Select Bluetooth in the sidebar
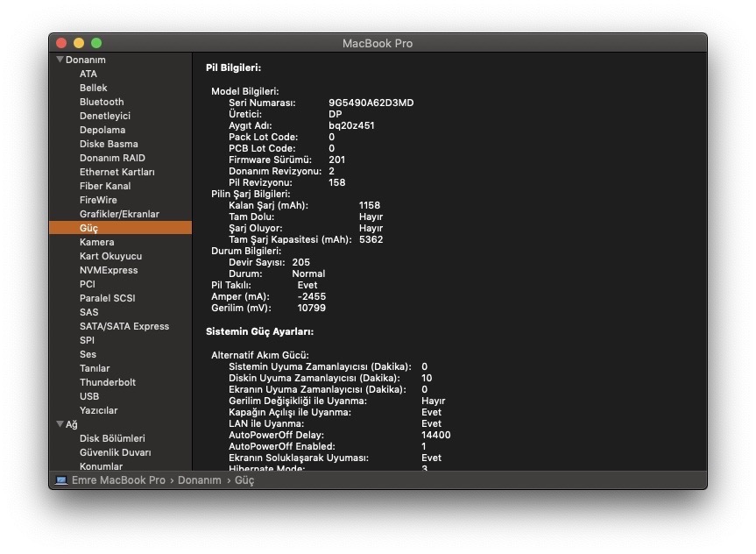The image size is (756, 554). pyautogui.click(x=102, y=102)
